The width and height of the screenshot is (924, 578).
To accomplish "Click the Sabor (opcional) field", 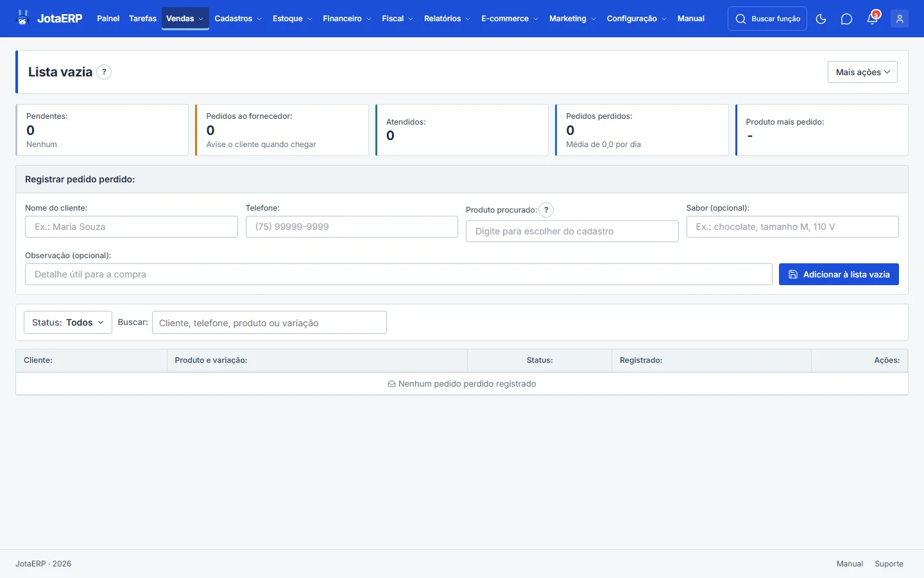I will click(x=792, y=227).
